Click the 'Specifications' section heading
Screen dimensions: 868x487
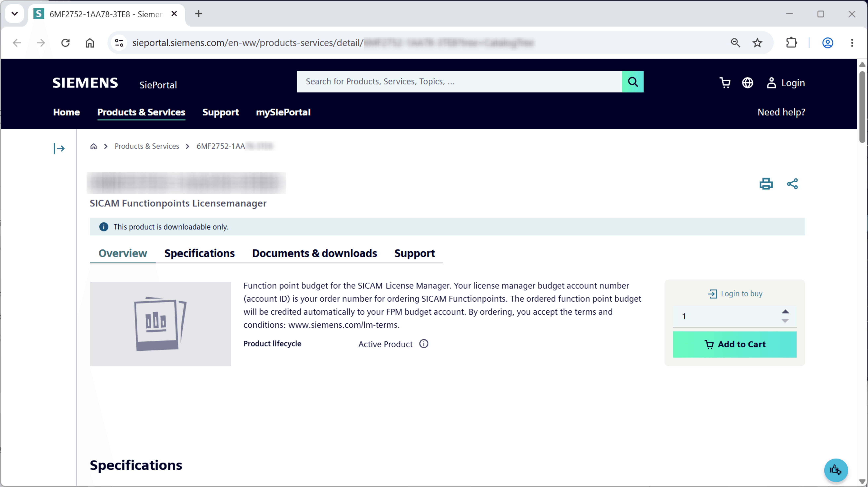(x=136, y=465)
